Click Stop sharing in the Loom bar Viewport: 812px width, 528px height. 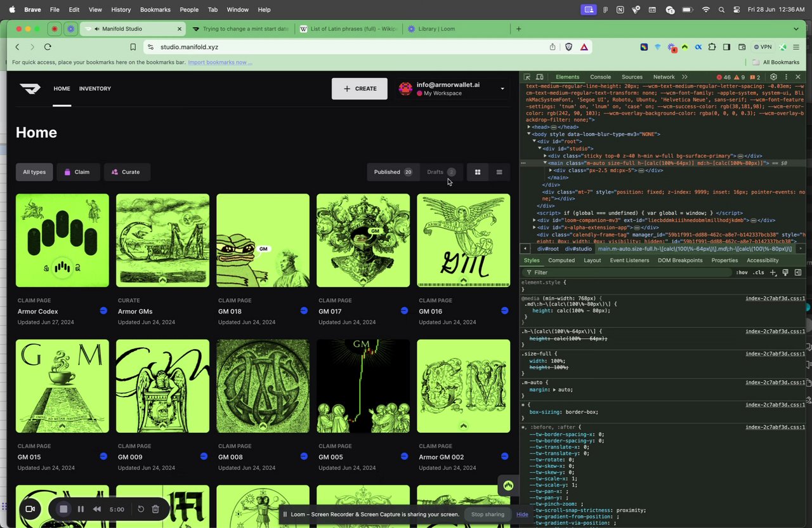coord(487,514)
